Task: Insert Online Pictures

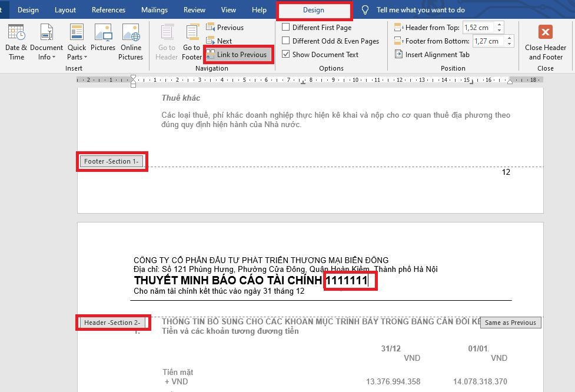Action: click(131, 42)
